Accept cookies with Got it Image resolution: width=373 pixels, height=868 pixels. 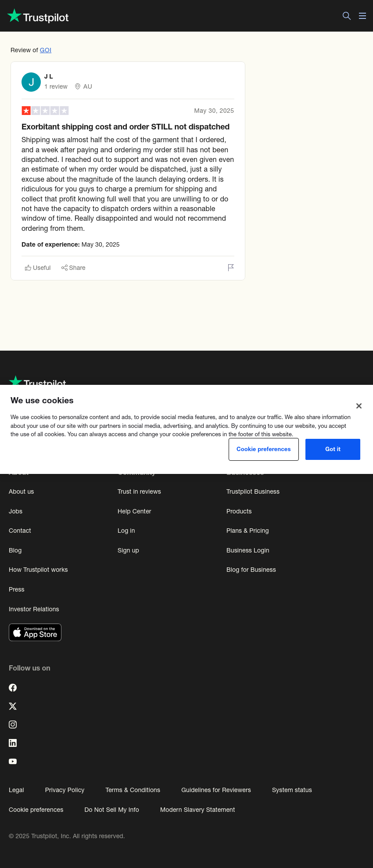pyautogui.click(x=333, y=449)
